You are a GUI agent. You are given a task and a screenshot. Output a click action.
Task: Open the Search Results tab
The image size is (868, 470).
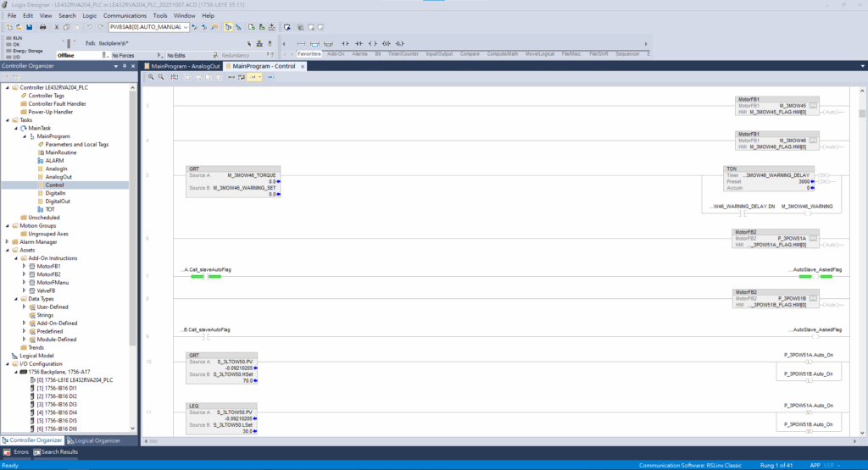(x=56, y=451)
